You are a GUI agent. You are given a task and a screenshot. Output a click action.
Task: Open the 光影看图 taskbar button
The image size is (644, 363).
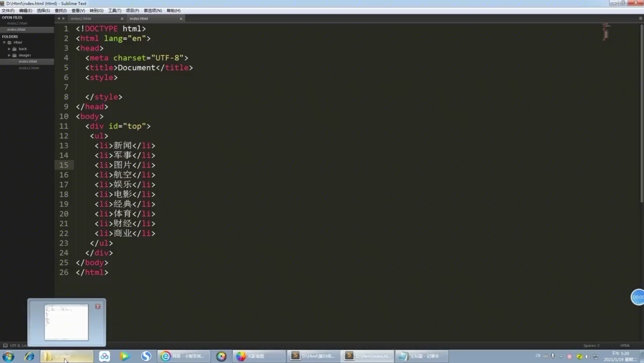[x=258, y=356]
